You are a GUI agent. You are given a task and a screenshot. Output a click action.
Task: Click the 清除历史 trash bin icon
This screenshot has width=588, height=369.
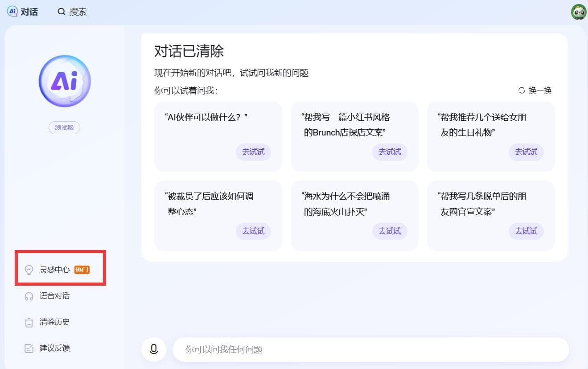click(29, 322)
